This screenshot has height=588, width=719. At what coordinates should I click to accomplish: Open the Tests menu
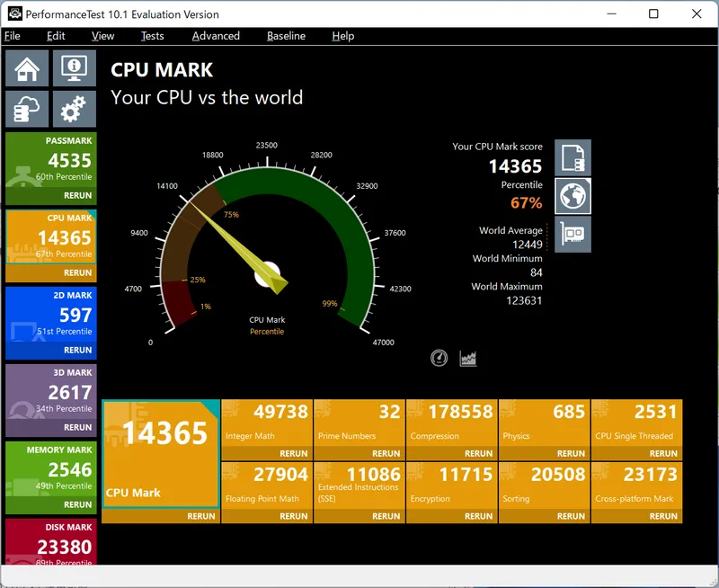152,36
